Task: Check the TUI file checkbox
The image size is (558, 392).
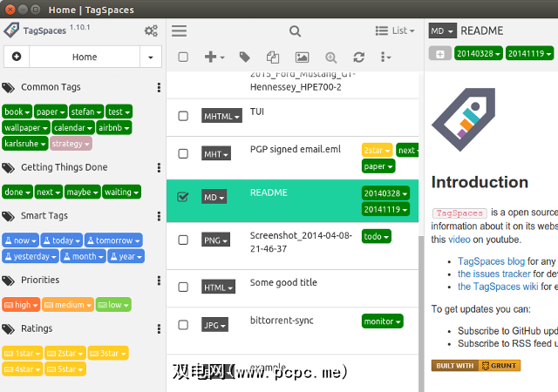Action: 183,116
